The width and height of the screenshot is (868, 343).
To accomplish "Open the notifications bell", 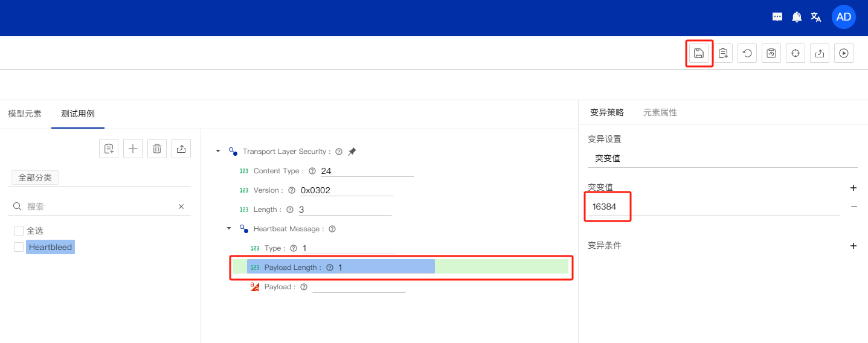I will [x=797, y=17].
